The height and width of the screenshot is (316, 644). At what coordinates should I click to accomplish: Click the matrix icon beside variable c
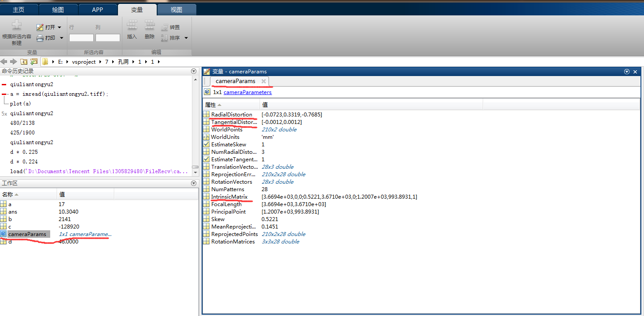click(x=4, y=227)
